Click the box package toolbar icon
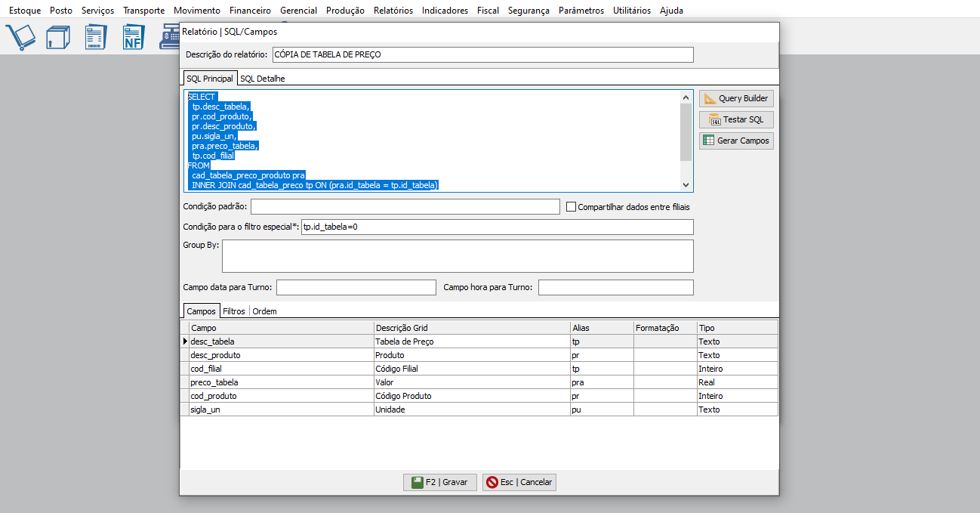Viewport: 980px width, 513px height. tap(57, 37)
